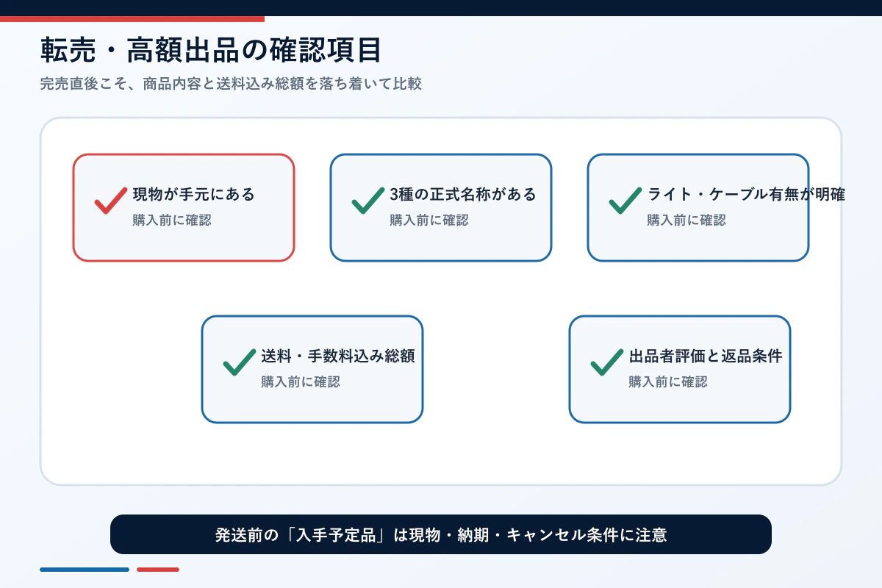The width and height of the screenshot is (882, 588).
Task: Click the green checkmark beside 3種の正式名称がある
Action: pos(368,200)
